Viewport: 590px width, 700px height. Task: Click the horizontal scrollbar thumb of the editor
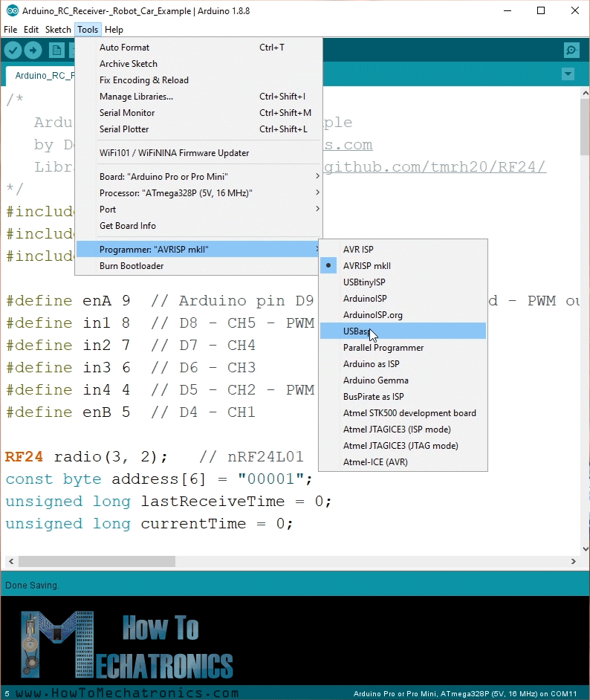97,562
